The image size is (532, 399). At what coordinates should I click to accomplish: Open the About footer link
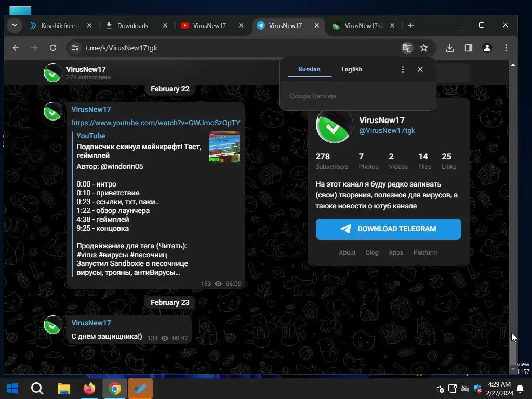(347, 252)
